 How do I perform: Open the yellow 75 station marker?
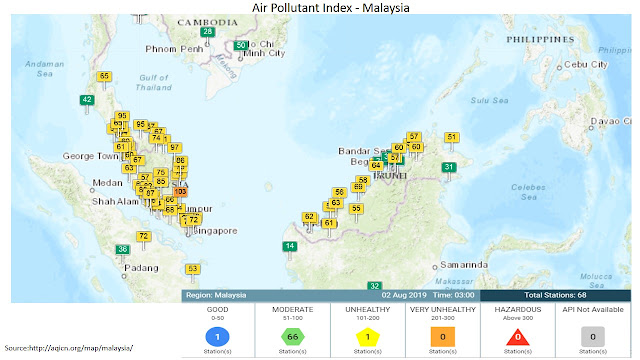tap(161, 173)
